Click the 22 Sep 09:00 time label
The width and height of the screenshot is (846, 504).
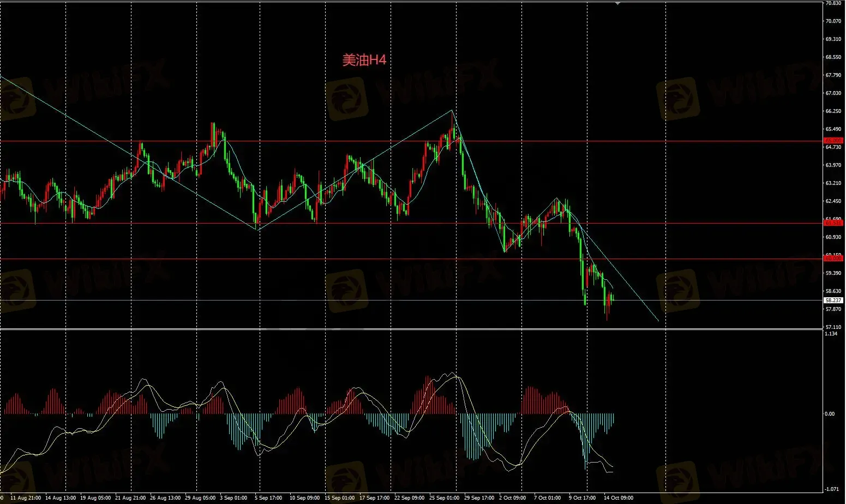tap(410, 498)
